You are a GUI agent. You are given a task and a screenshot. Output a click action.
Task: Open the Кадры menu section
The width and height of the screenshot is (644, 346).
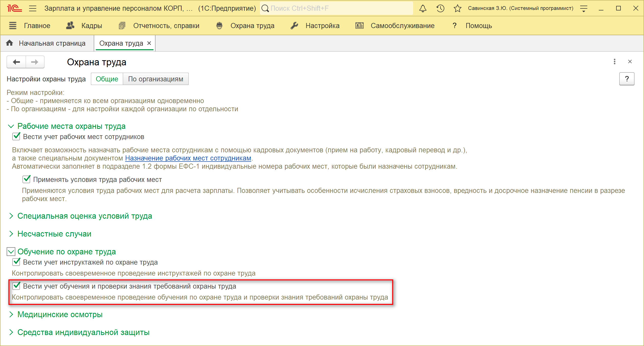[91, 26]
